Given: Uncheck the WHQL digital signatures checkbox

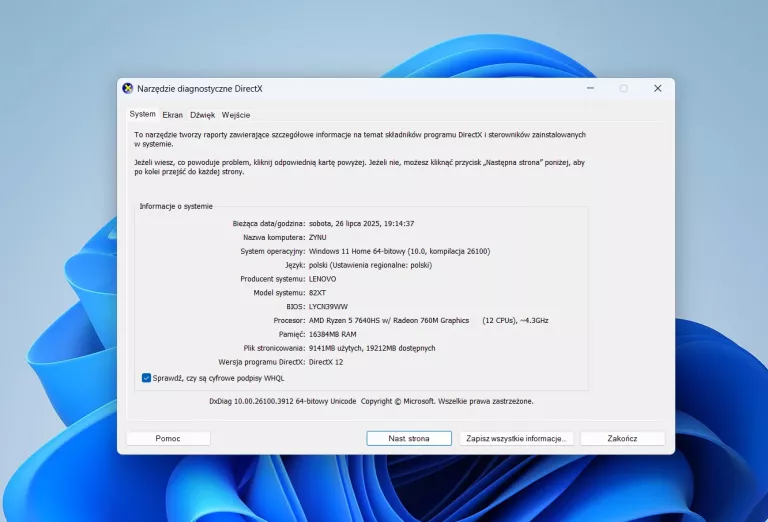Looking at the screenshot, I should [x=146, y=378].
